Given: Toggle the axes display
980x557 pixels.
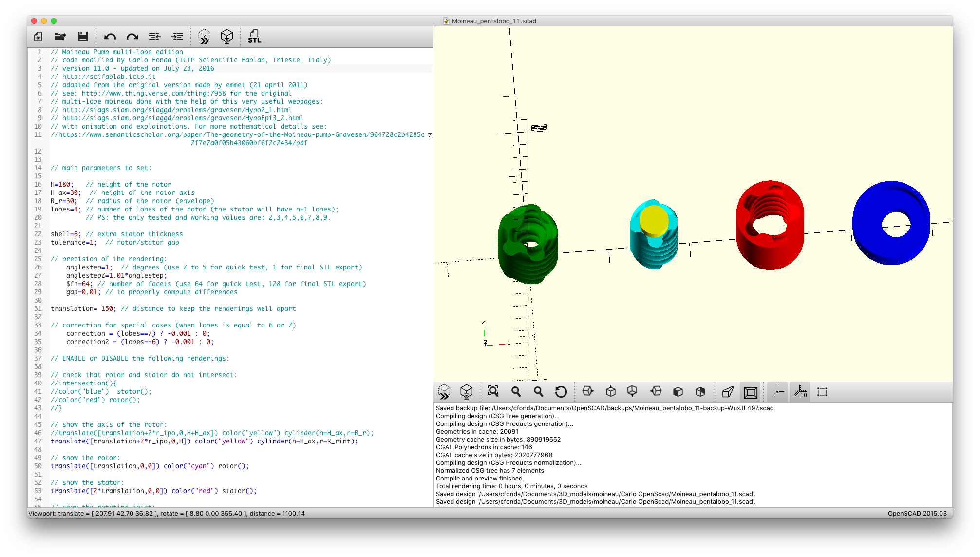Looking at the screenshot, I should [778, 392].
